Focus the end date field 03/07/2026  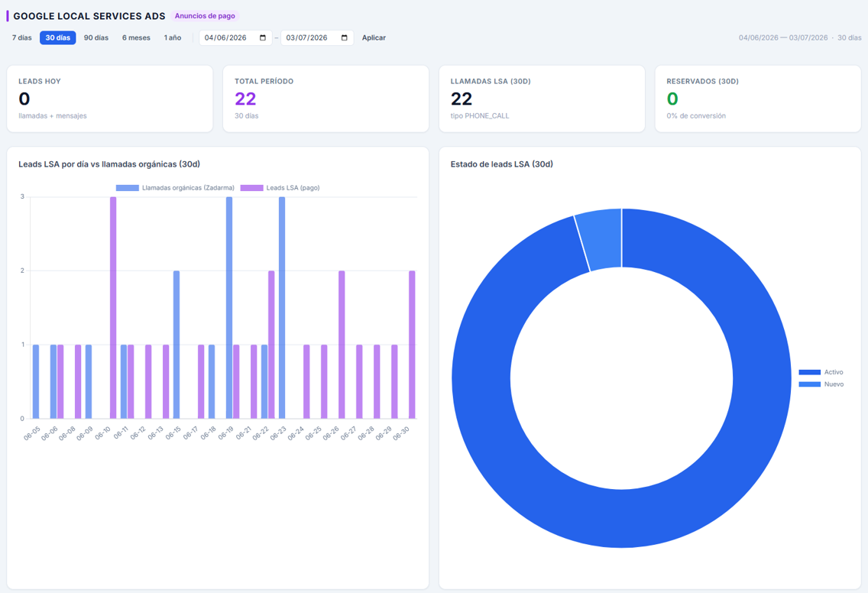[x=316, y=37]
